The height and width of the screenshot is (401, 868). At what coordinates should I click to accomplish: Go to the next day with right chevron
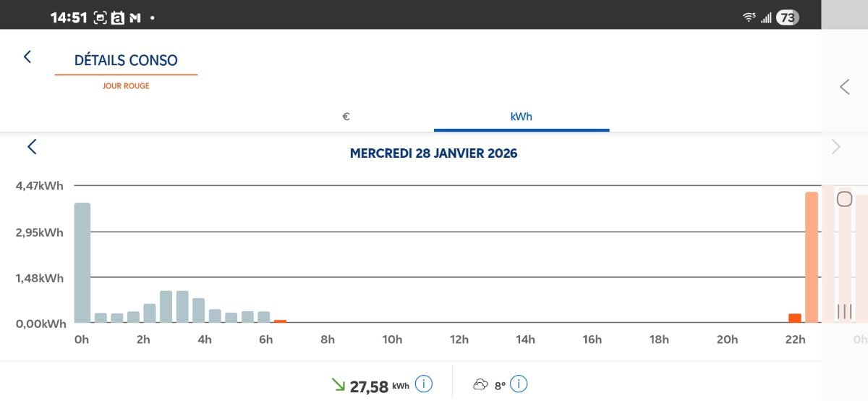point(836,147)
